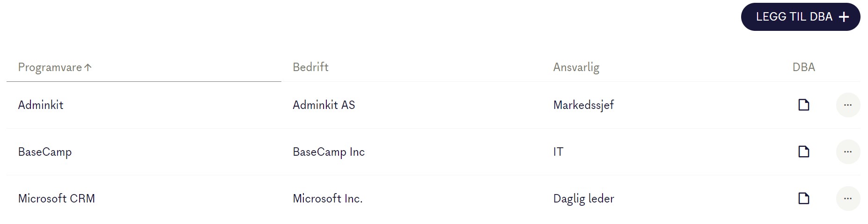Click BaseCamp Inc company cell
The image size is (868, 224).
coord(328,152)
